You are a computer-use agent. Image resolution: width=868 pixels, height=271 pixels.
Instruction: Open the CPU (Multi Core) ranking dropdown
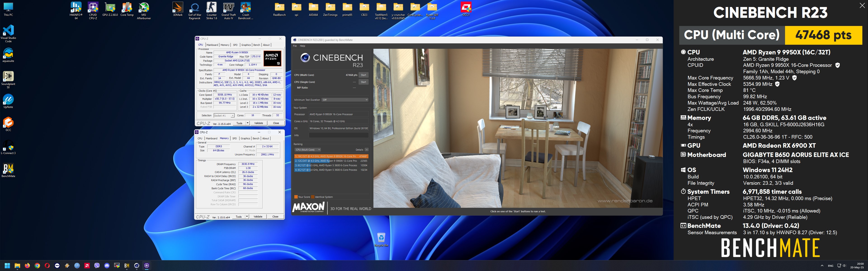(308, 150)
